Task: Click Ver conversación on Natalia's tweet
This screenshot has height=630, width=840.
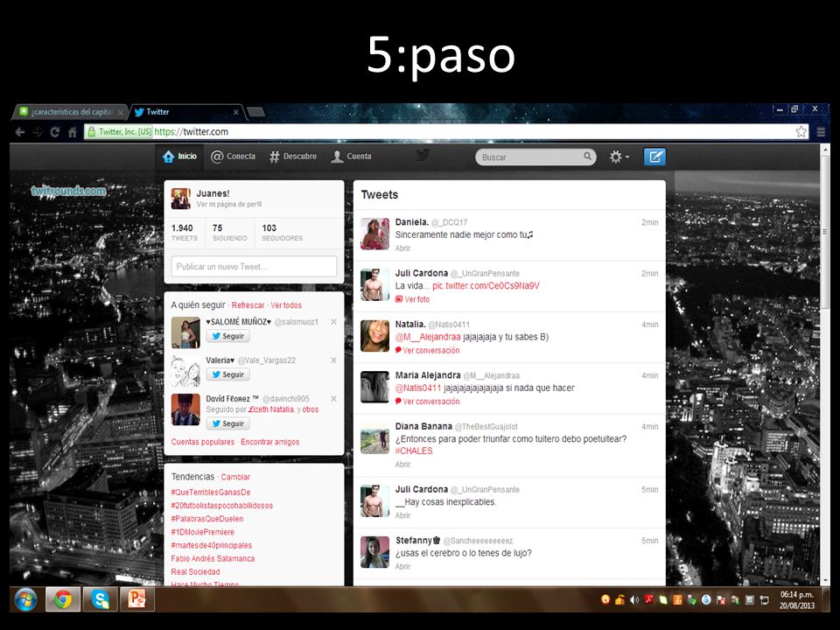Action: 428,350
